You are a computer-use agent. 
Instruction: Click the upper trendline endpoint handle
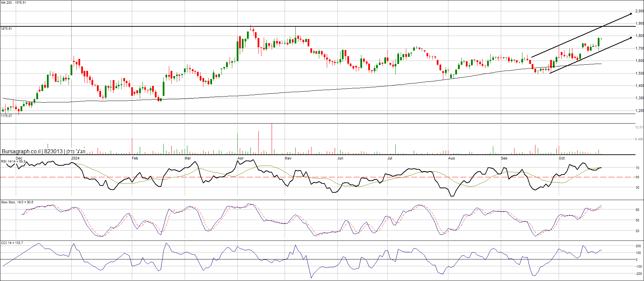pyautogui.click(x=631, y=14)
